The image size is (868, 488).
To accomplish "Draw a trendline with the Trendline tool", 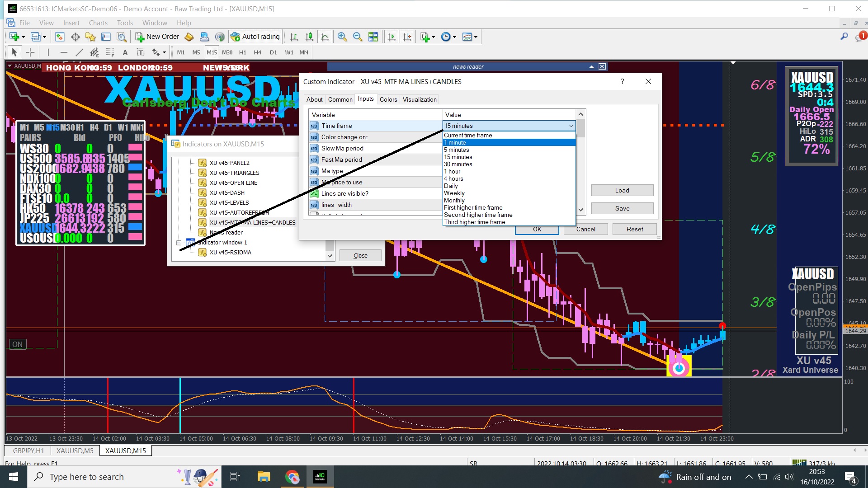I will click(79, 52).
